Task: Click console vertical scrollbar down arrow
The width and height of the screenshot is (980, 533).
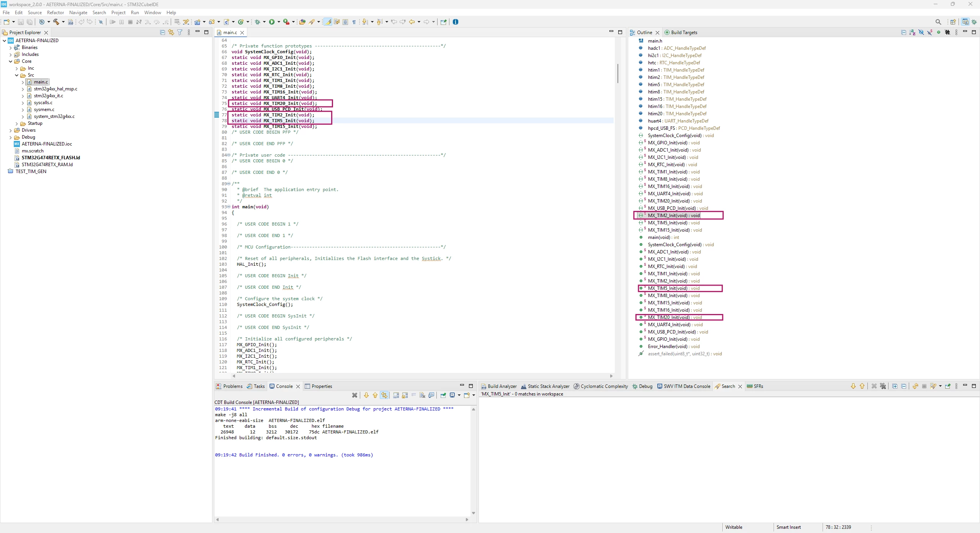Action: (x=474, y=513)
